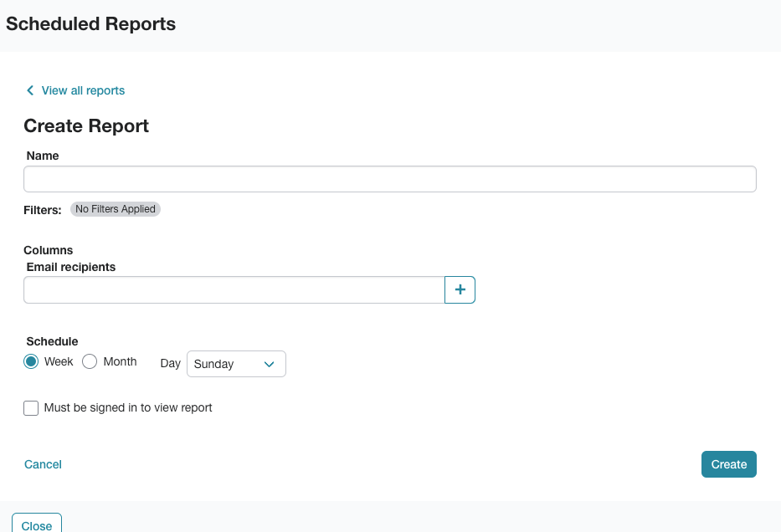781x532 pixels.
Task: Click the Close button at bottom
Action: click(37, 524)
